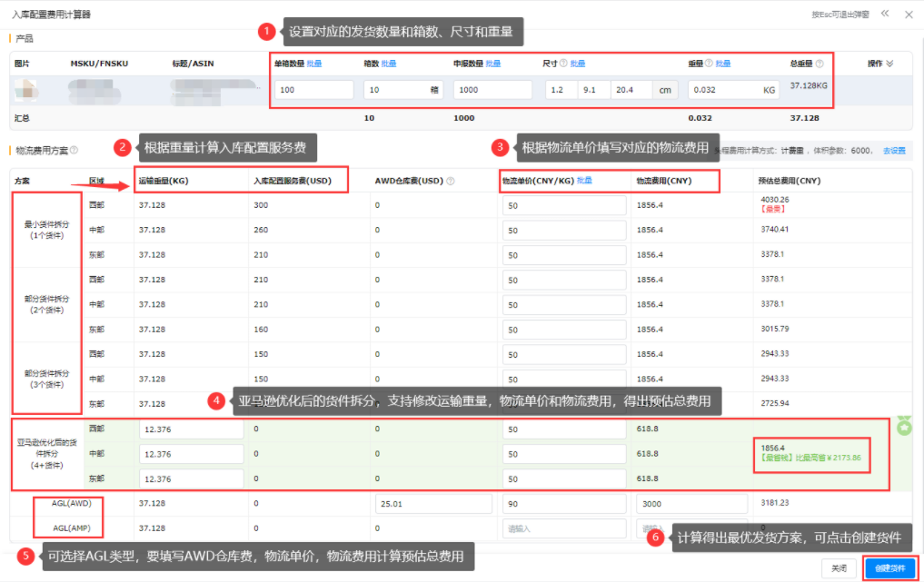The image size is (924, 582).
Task: Expand the 操作 column chevron
Action: [x=889, y=64]
